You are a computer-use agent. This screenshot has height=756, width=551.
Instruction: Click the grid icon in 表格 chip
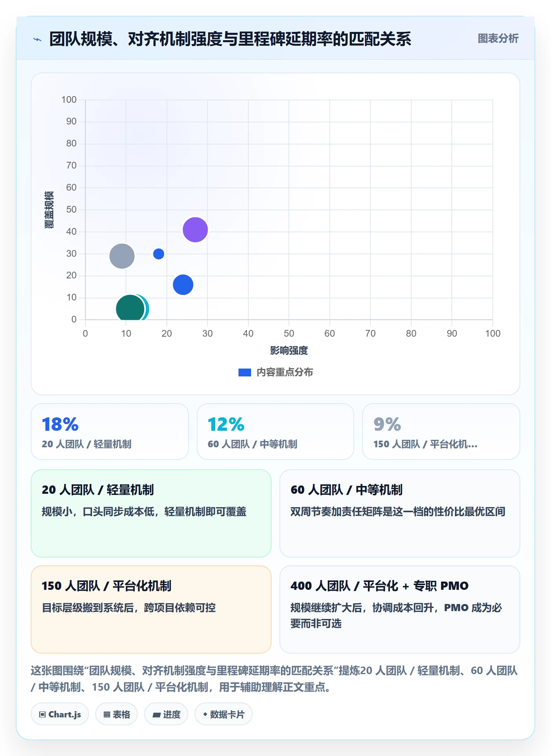[107, 715]
